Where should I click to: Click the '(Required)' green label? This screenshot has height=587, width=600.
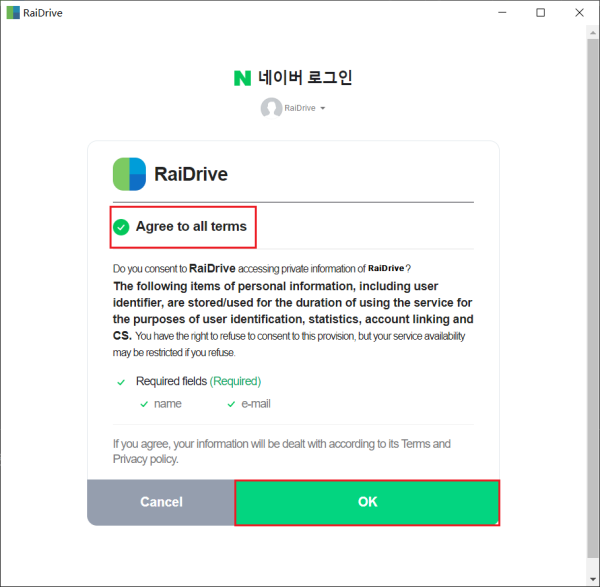(235, 381)
